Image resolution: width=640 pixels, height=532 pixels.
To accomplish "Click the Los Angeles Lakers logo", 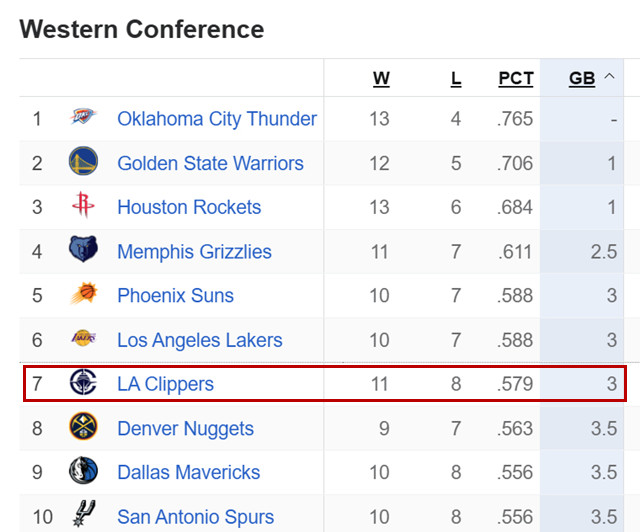I will pos(83,338).
